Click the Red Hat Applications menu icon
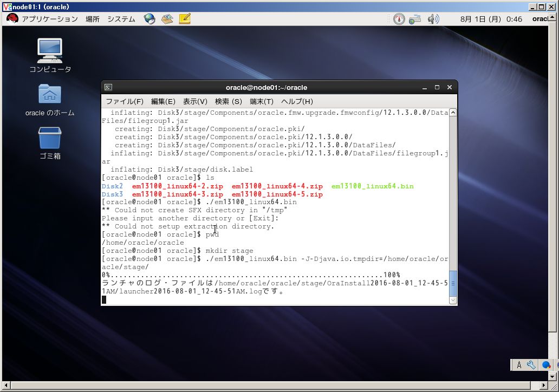This screenshot has width=559, height=392. click(12, 18)
